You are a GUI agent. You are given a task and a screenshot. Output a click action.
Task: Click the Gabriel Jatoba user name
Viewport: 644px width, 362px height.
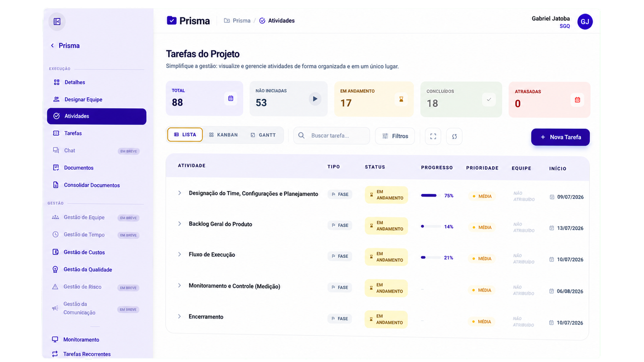click(551, 19)
